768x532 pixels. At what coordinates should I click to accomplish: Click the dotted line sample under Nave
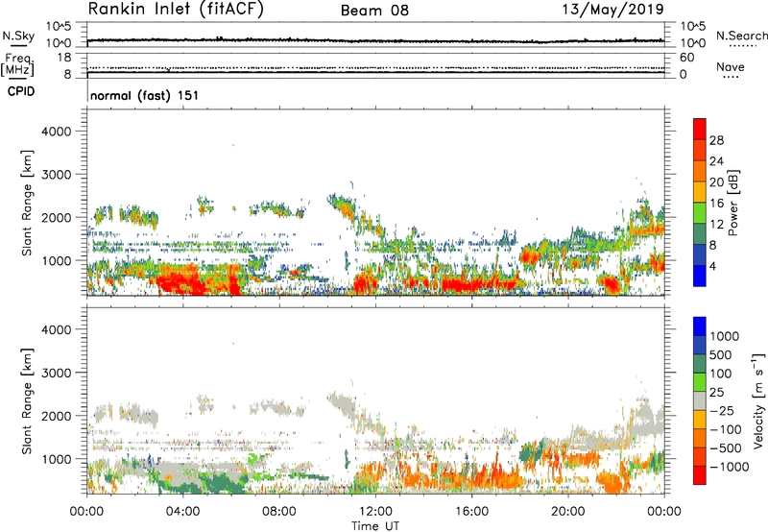tap(731, 78)
